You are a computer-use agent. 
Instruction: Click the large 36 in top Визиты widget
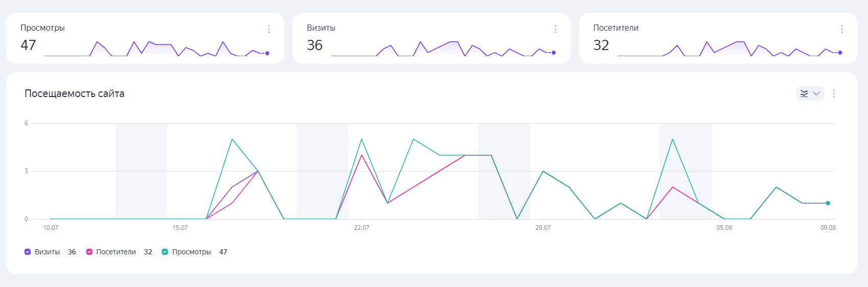pos(315,45)
